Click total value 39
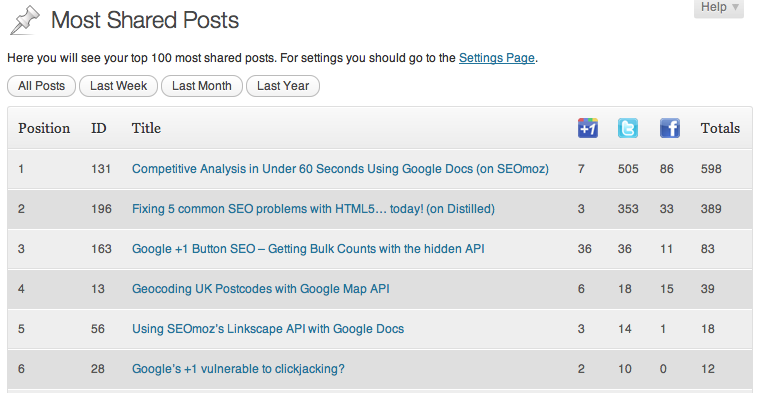 [x=708, y=289]
